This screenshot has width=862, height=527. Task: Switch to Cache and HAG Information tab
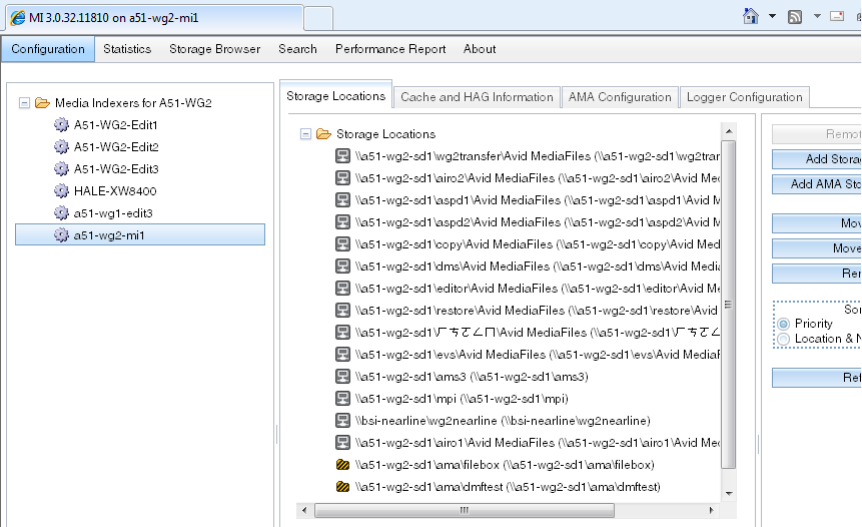(477, 97)
